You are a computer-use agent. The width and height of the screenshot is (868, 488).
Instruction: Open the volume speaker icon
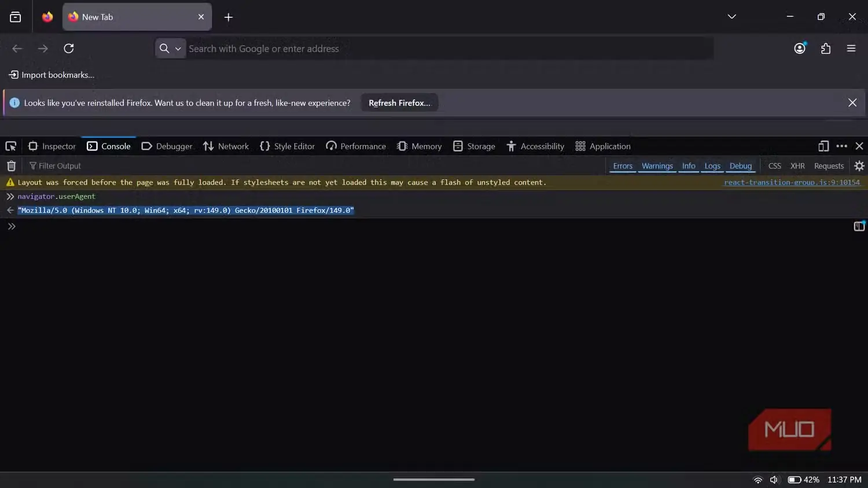click(774, 480)
